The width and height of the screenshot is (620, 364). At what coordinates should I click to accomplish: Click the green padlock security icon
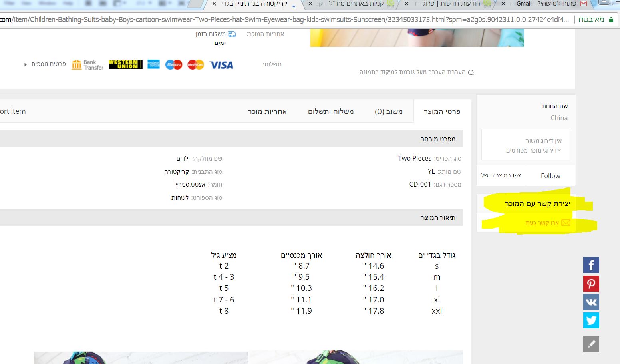611,20
